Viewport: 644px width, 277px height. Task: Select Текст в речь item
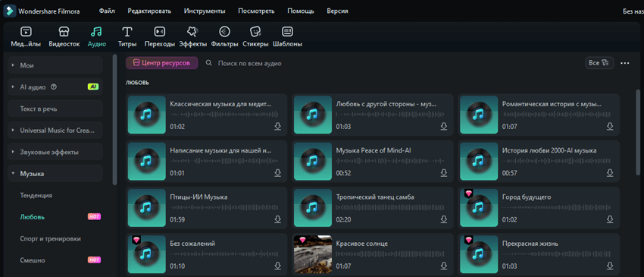(55, 109)
